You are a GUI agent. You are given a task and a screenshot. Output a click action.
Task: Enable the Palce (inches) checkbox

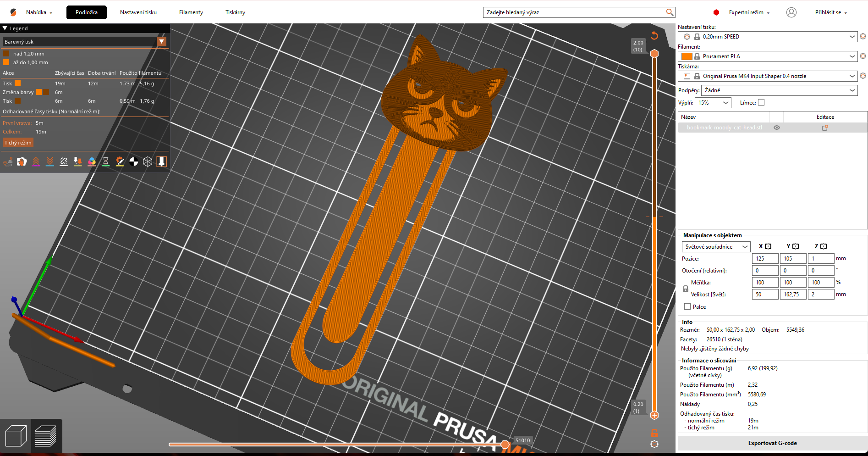coord(687,306)
